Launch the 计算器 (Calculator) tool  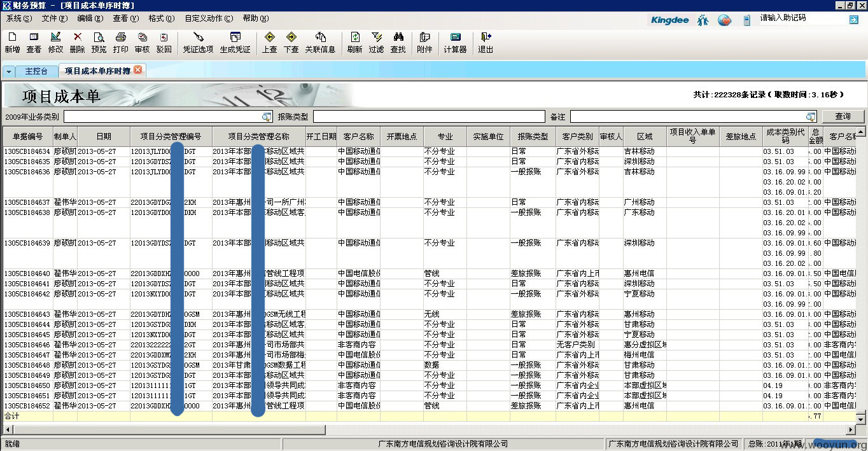455,43
